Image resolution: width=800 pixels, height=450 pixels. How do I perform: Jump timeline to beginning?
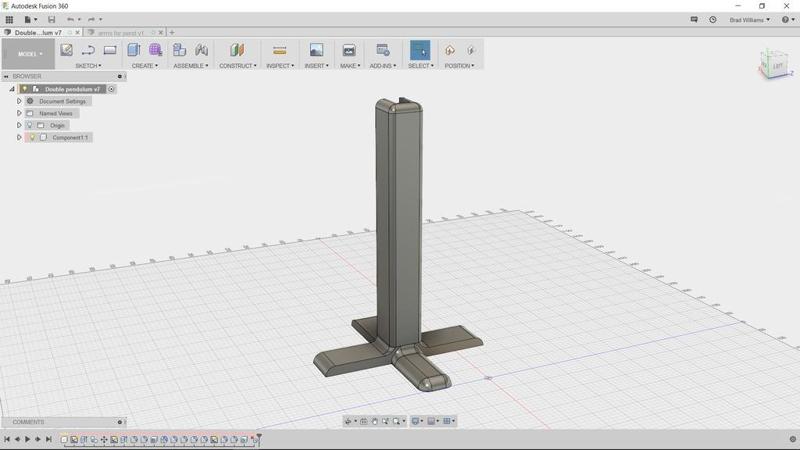[x=7, y=439]
